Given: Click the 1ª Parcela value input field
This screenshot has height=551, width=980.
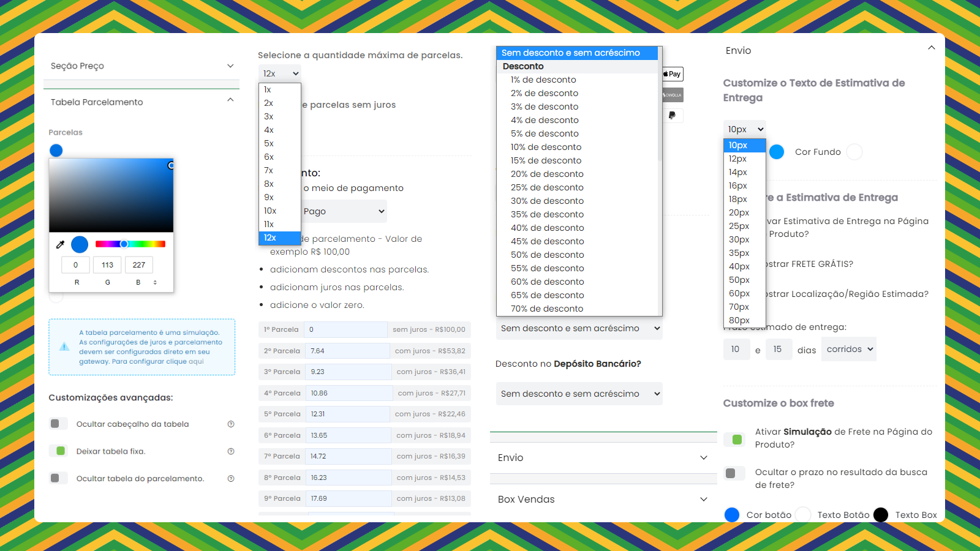Looking at the screenshot, I should (346, 329).
